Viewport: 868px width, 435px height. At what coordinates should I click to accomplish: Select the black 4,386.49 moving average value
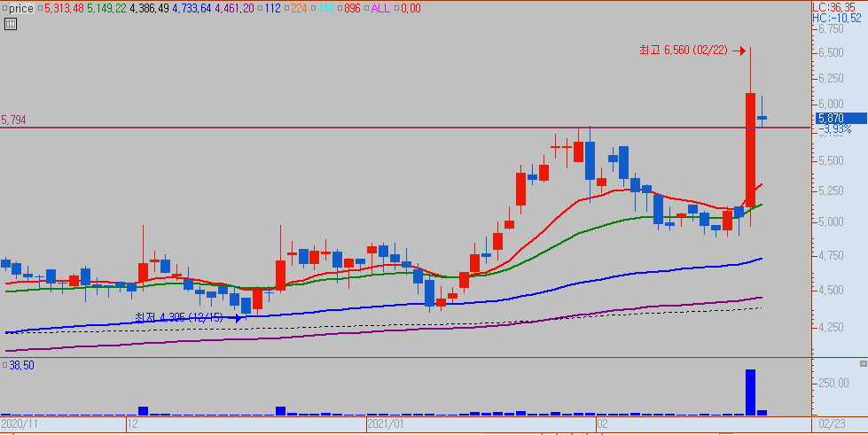(150, 8)
